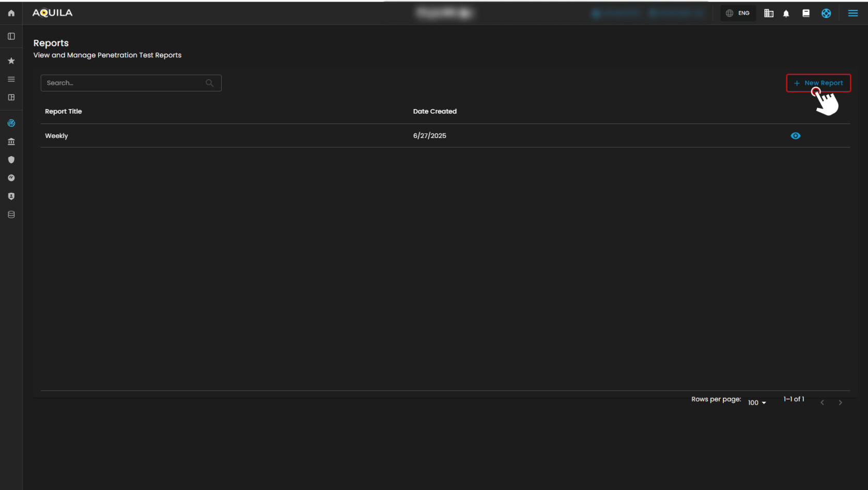
Task: Click the Weekly report row title
Action: point(56,136)
